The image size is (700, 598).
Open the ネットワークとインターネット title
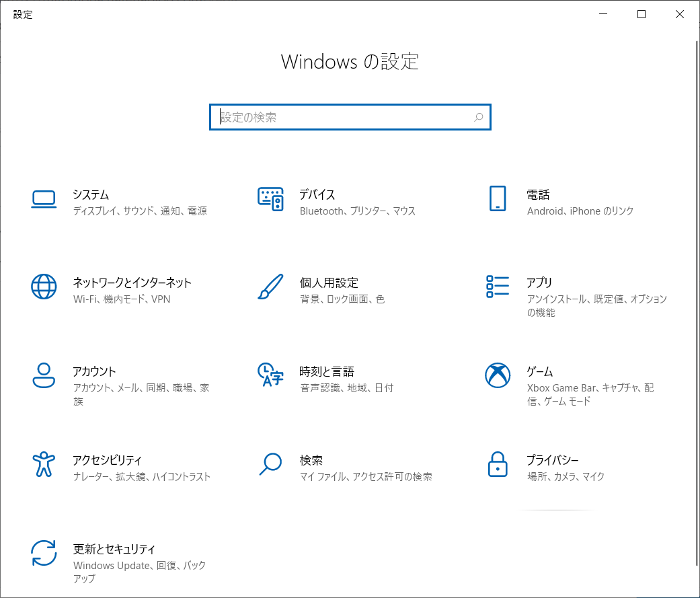tap(132, 283)
